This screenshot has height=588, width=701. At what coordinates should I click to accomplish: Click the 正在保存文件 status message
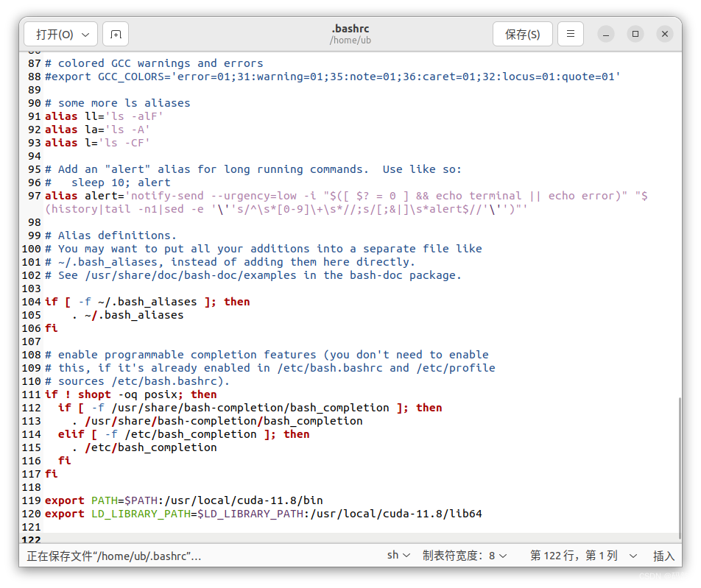[x=114, y=556]
